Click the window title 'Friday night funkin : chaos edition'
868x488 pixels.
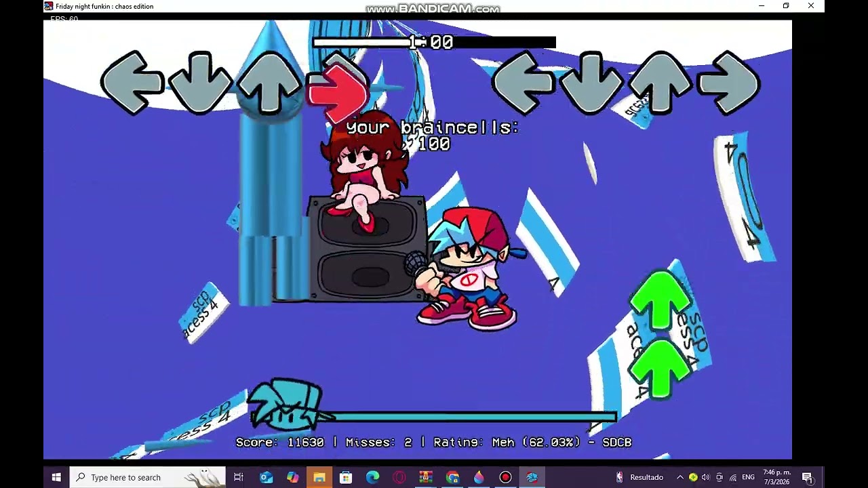104,6
